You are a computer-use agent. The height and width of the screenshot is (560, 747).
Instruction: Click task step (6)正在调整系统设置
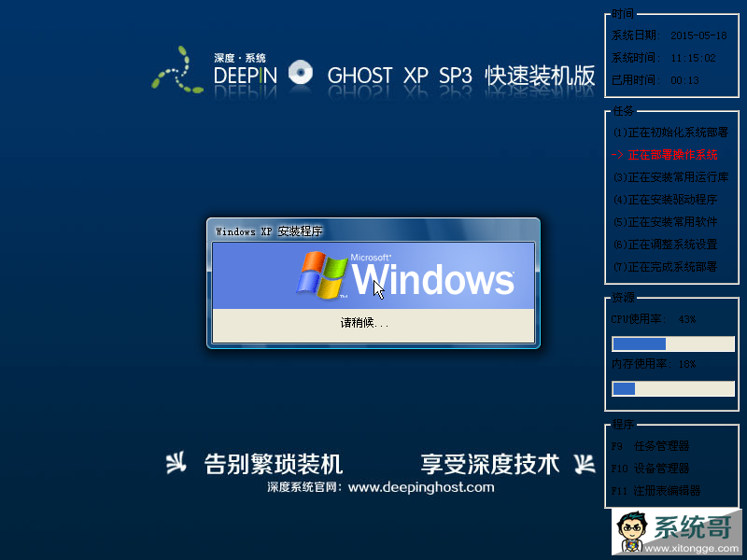point(665,245)
